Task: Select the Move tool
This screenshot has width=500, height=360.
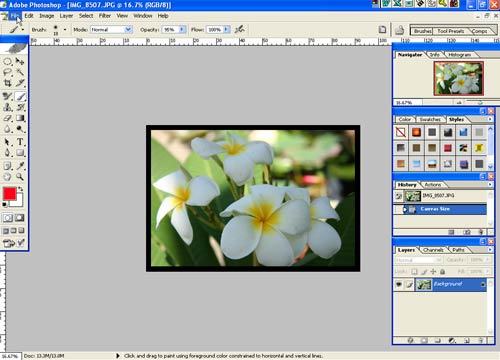Action: coord(20,62)
